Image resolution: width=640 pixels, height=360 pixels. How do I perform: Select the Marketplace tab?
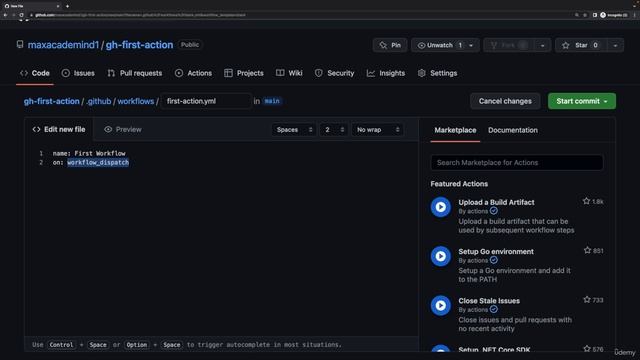(455, 130)
